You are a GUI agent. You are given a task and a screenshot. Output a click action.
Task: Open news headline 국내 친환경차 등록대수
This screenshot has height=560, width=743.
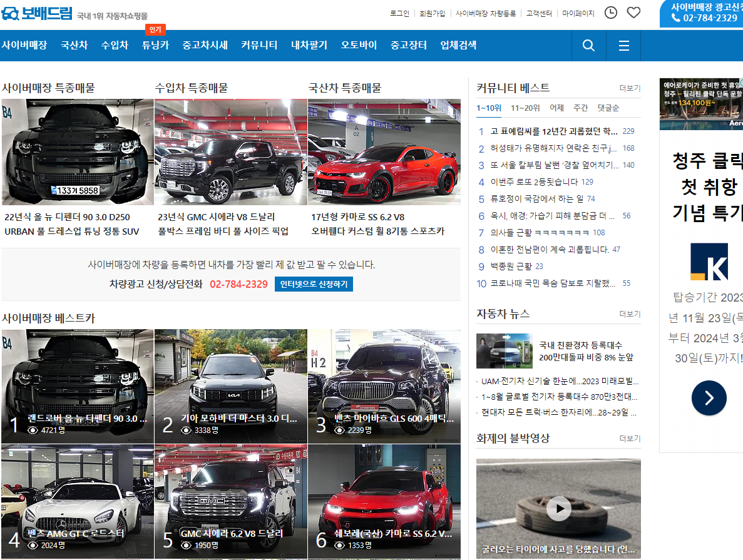pyautogui.click(x=586, y=351)
